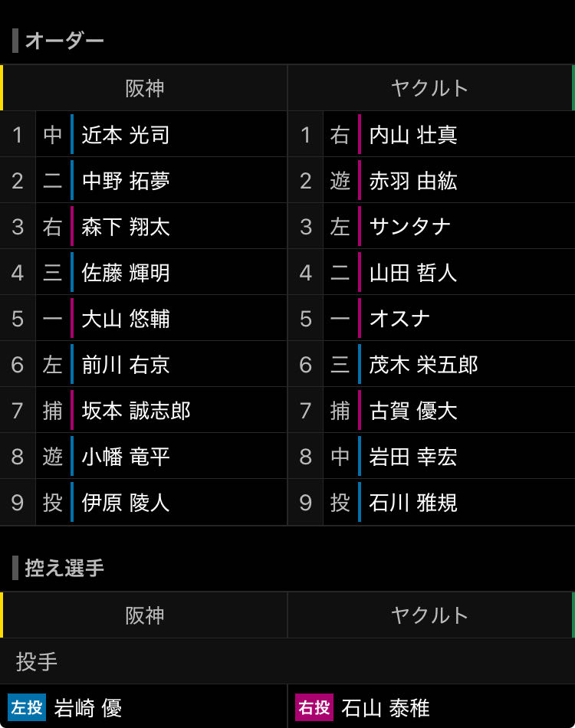Select ヤクルト header in bench section
This screenshot has height=728, width=575.
pos(429,615)
